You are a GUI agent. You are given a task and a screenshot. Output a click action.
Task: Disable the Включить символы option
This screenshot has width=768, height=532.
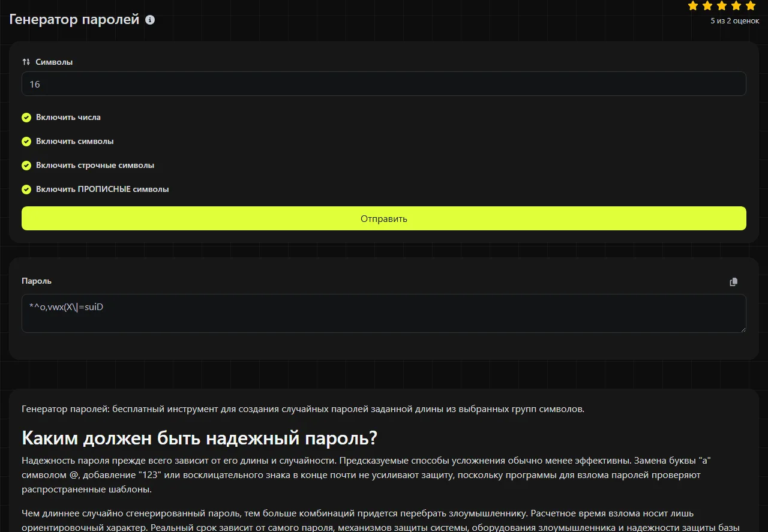(26, 142)
